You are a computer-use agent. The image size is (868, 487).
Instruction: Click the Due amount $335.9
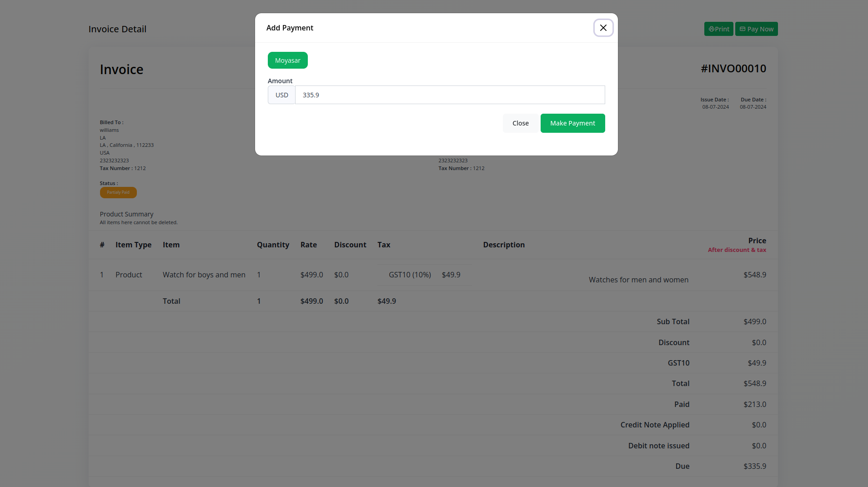pos(754,466)
